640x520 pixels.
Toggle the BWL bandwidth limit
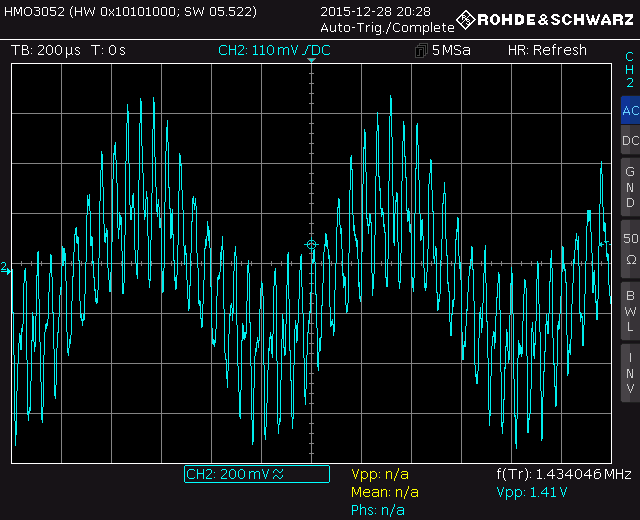629,311
